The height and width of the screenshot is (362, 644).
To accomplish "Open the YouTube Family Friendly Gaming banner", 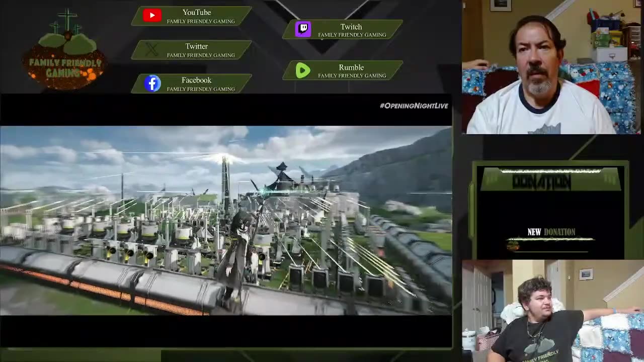I will tap(192, 16).
